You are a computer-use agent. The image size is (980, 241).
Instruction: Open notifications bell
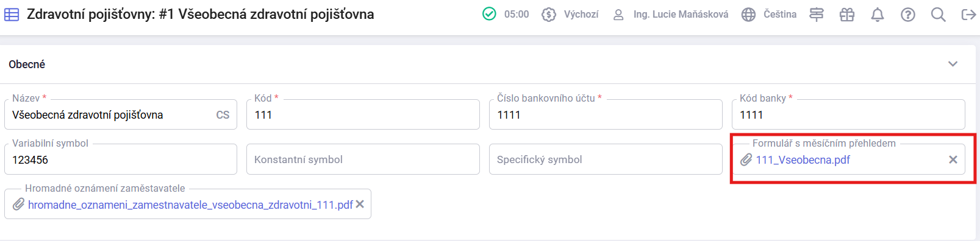[878, 15]
